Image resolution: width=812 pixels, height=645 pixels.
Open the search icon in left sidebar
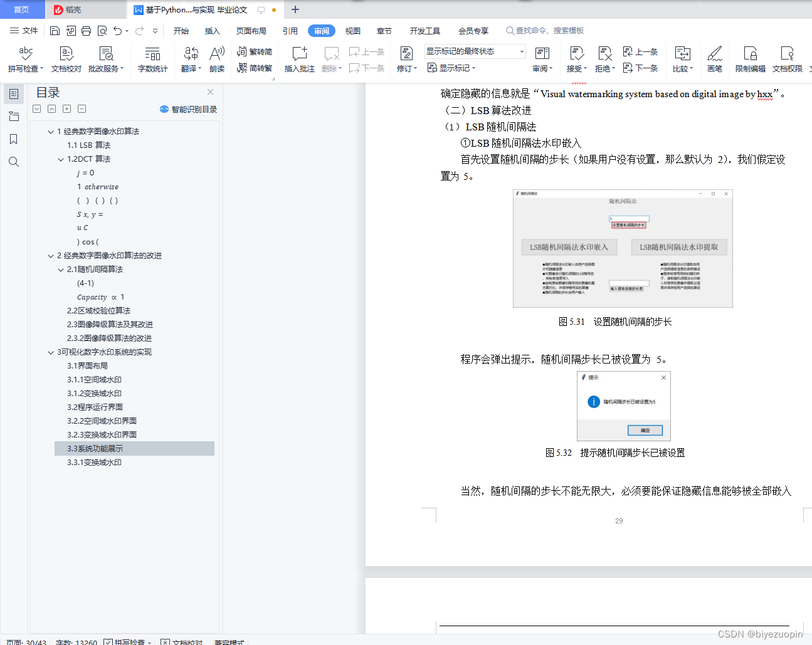pyautogui.click(x=14, y=162)
